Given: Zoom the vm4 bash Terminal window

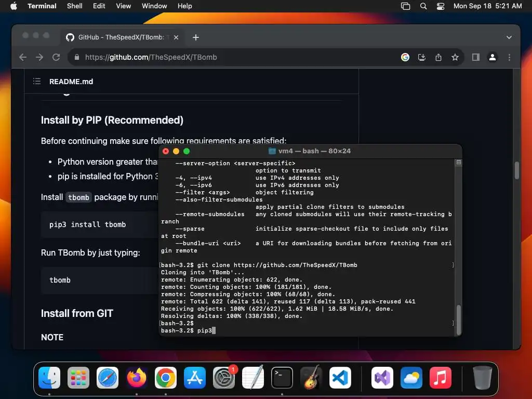Looking at the screenshot, I should pyautogui.click(x=187, y=151).
